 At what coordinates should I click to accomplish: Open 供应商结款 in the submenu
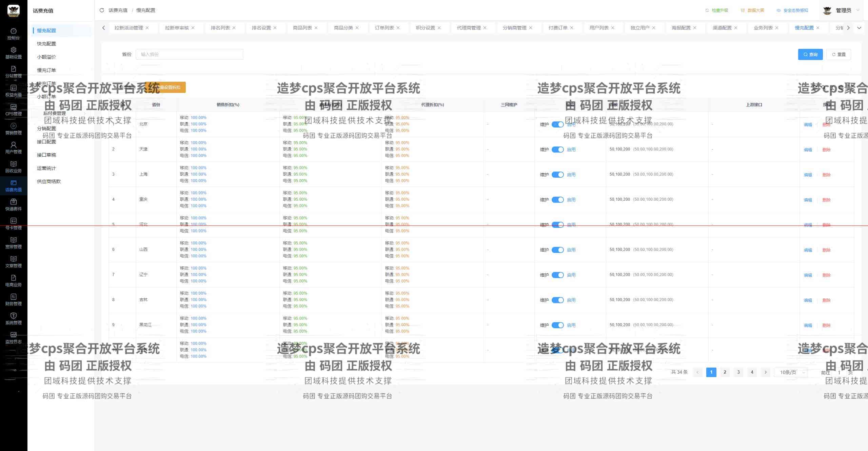pyautogui.click(x=49, y=181)
